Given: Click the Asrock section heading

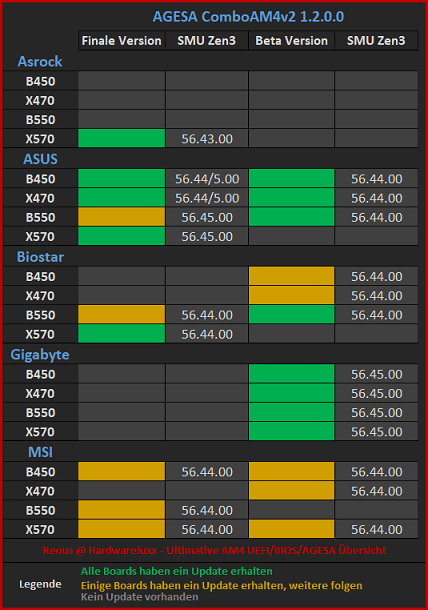Looking at the screenshot, I should tap(40, 61).
